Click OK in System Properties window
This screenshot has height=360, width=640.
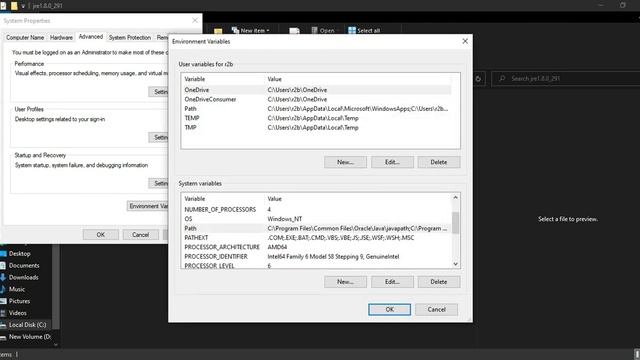(x=101, y=235)
